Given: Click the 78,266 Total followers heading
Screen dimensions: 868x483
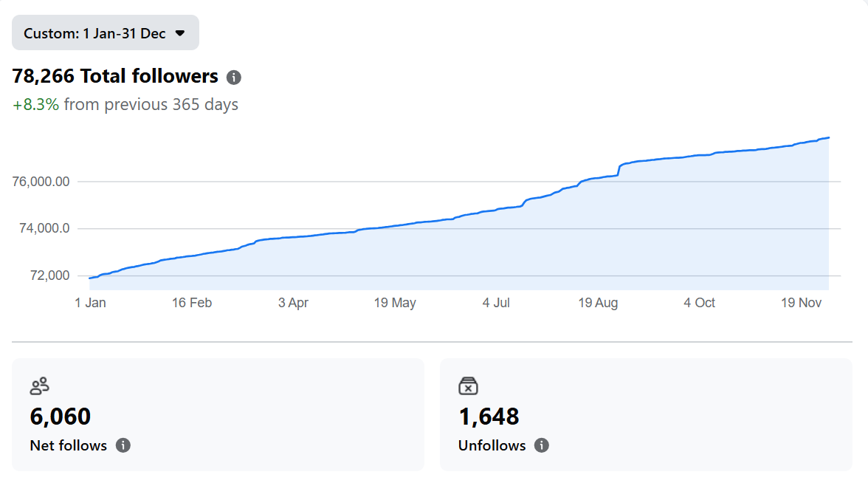Looking at the screenshot, I should coord(115,76).
